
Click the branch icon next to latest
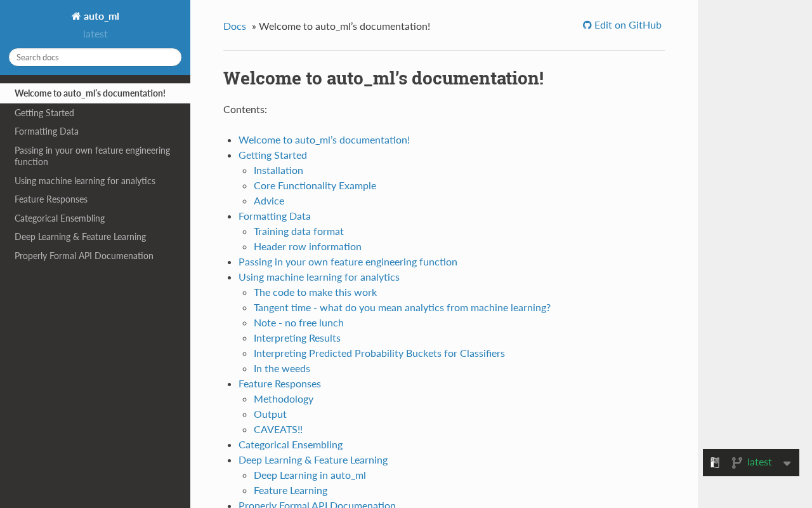point(737,462)
